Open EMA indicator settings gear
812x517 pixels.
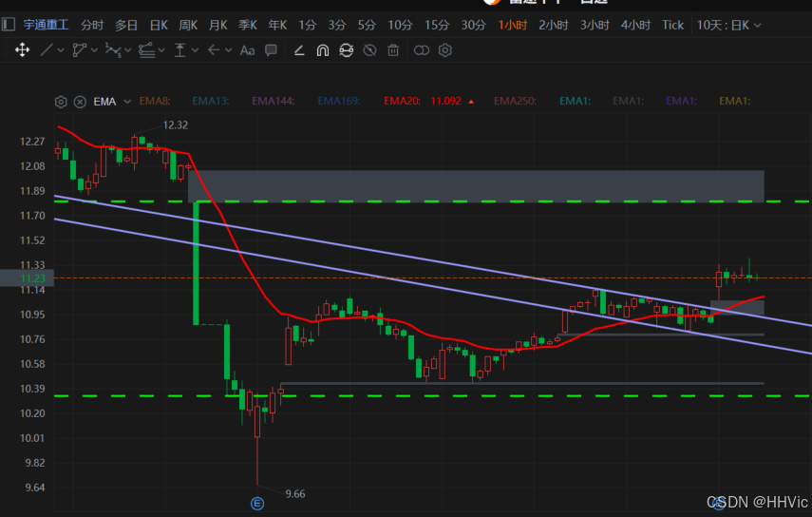tap(61, 102)
